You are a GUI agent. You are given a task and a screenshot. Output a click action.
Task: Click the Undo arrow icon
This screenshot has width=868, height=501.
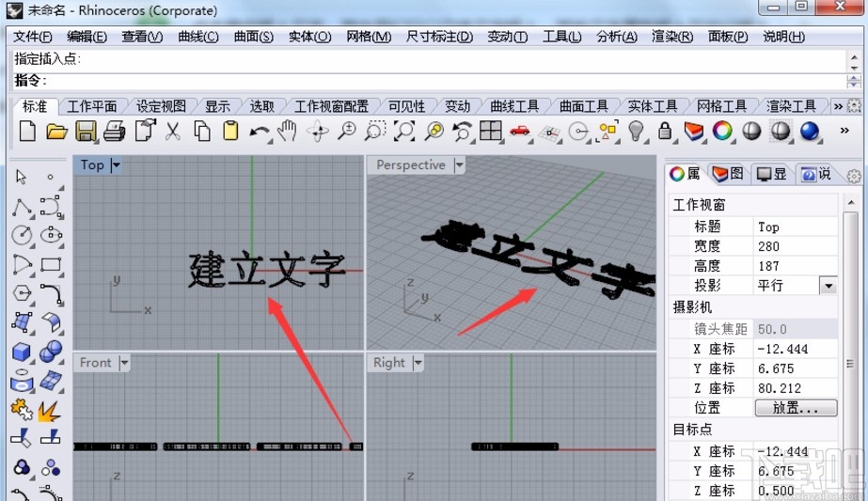click(259, 133)
